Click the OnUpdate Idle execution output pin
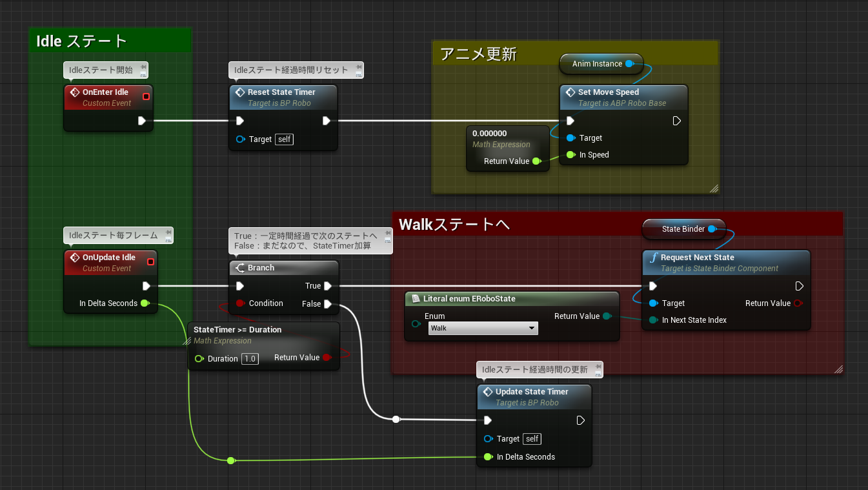The height and width of the screenshot is (490, 868). (146, 286)
